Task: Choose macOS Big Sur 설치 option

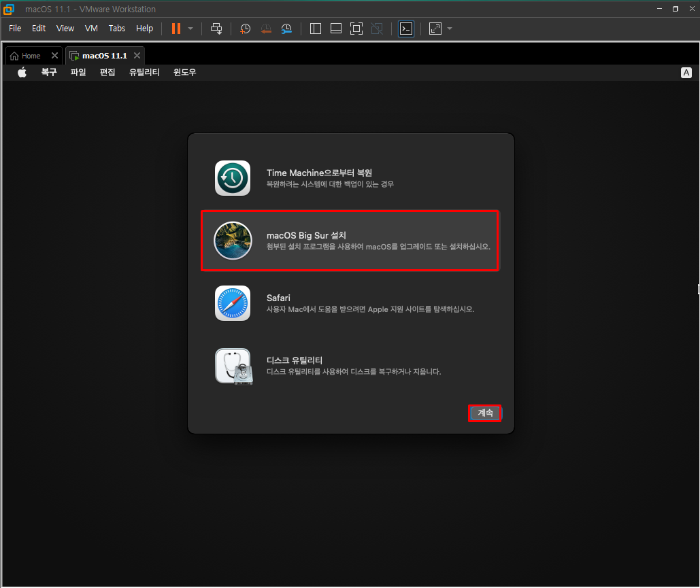Action: point(306,236)
